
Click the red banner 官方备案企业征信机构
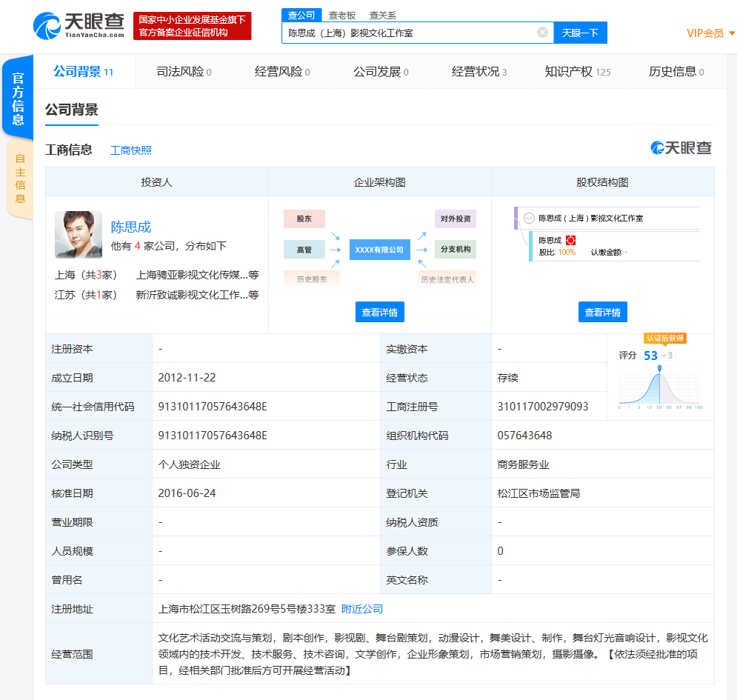tap(193, 26)
